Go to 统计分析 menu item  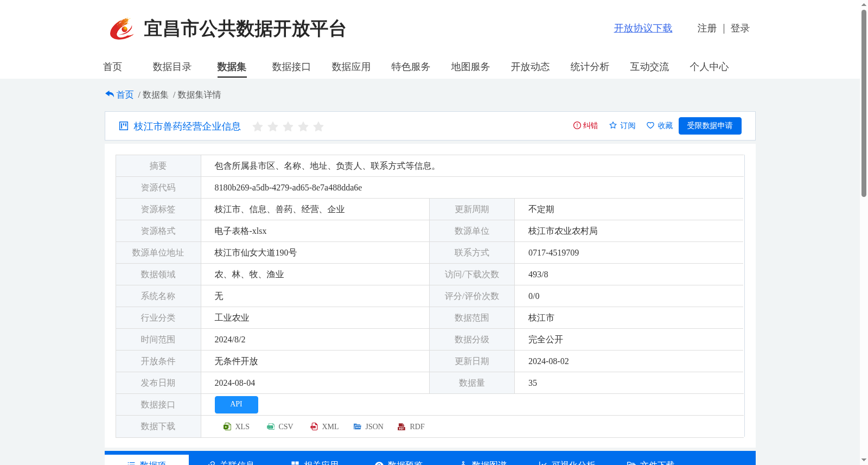pyautogui.click(x=590, y=67)
